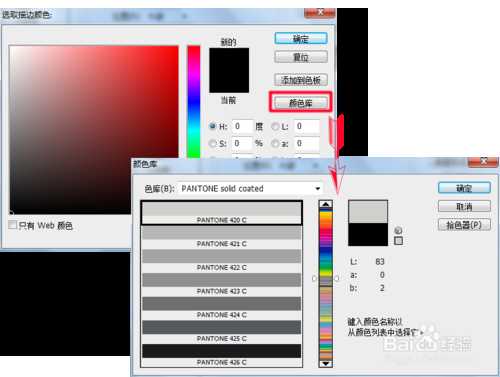
Task: Click the down arrow of color library strip
Action: coord(326,363)
